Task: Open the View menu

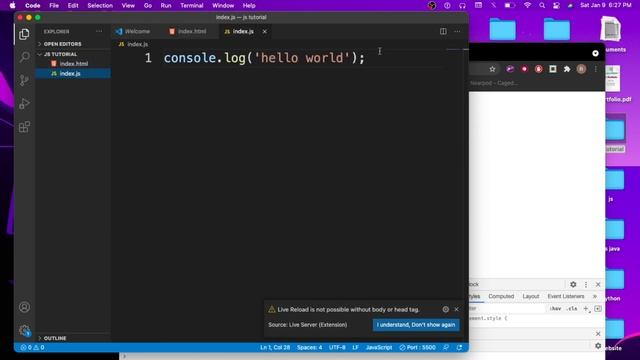Action: 128,6
